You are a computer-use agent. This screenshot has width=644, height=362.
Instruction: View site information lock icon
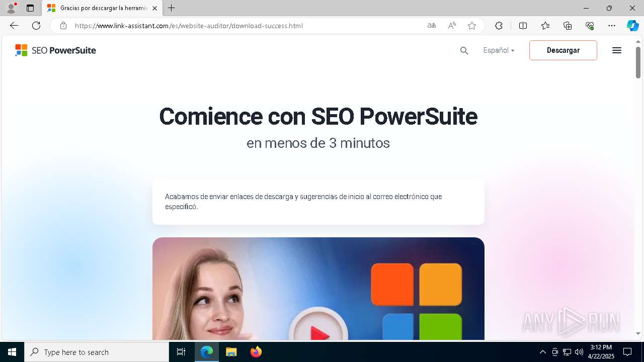coord(63,26)
